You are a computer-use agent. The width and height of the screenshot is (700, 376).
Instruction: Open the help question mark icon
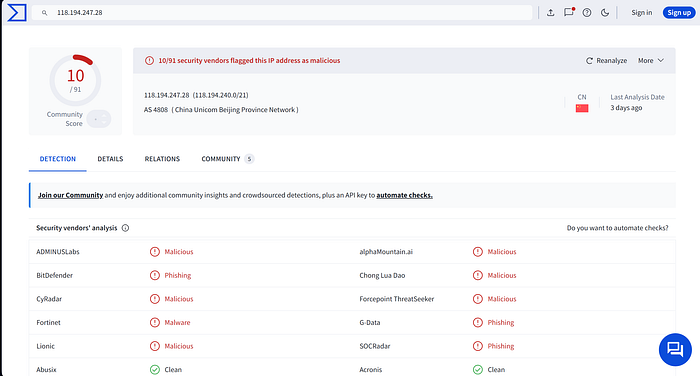coord(587,13)
